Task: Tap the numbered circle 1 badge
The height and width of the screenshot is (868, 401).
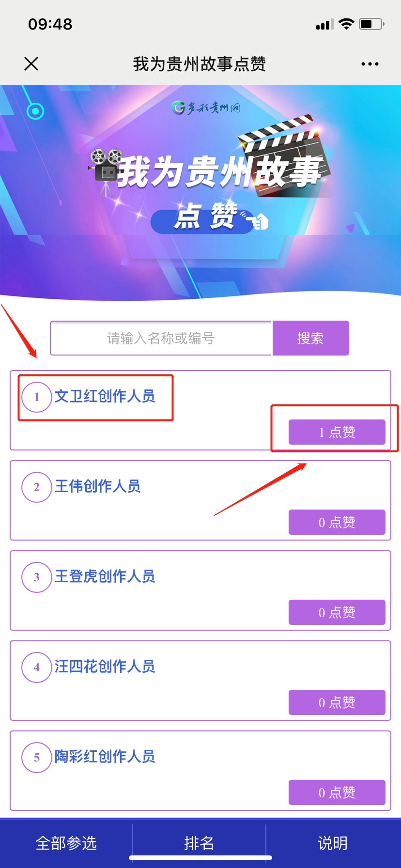Action: (x=37, y=397)
